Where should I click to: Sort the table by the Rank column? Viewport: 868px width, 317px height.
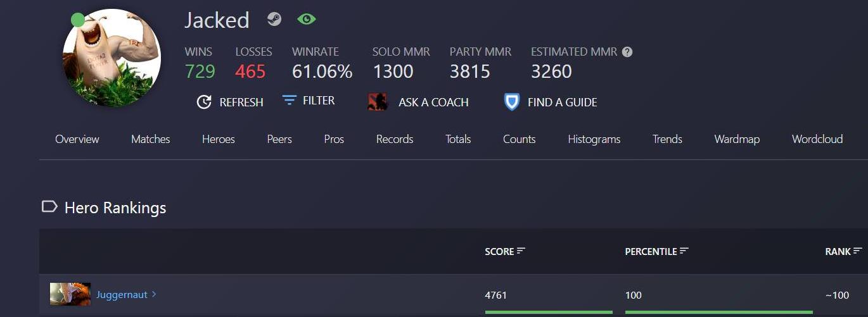843,251
